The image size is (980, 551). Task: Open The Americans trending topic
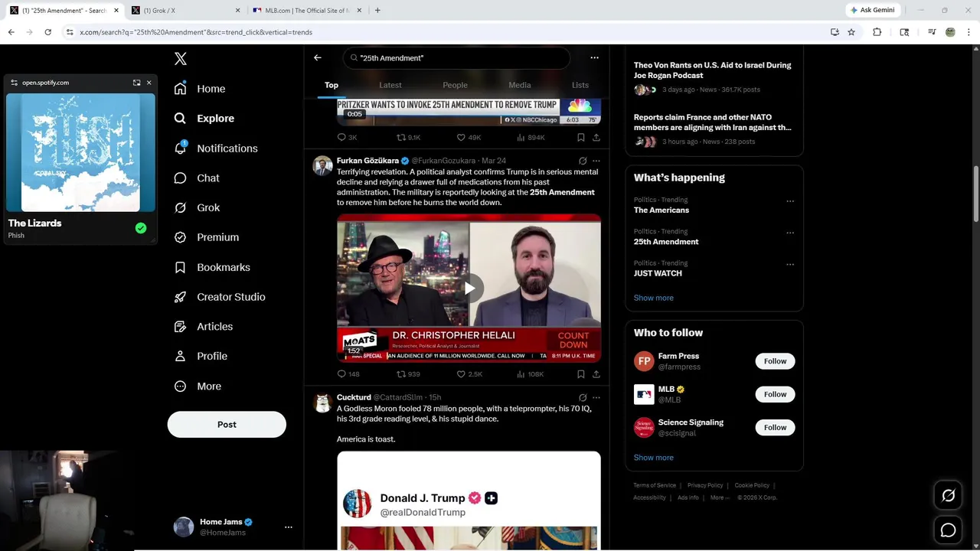[661, 210]
